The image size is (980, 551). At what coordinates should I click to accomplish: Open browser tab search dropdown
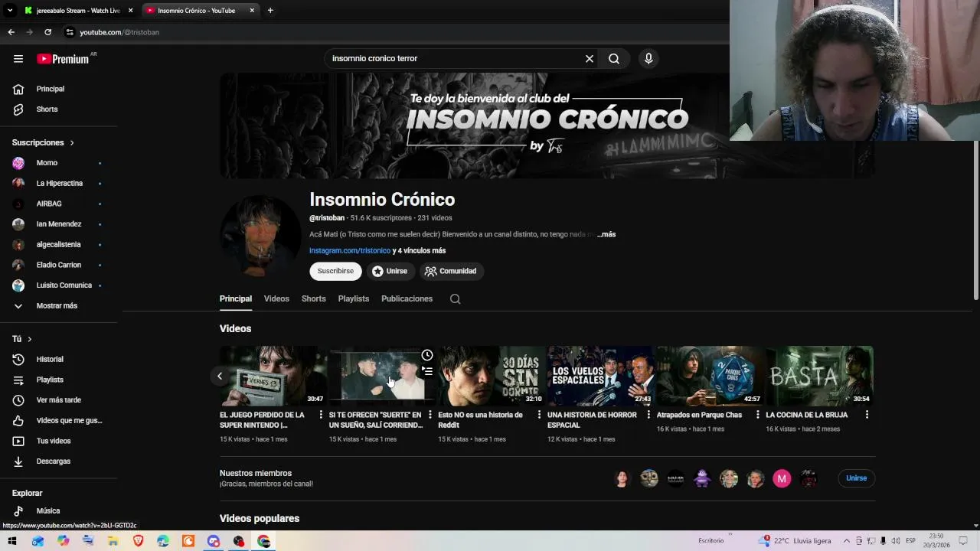pyautogui.click(x=10, y=11)
